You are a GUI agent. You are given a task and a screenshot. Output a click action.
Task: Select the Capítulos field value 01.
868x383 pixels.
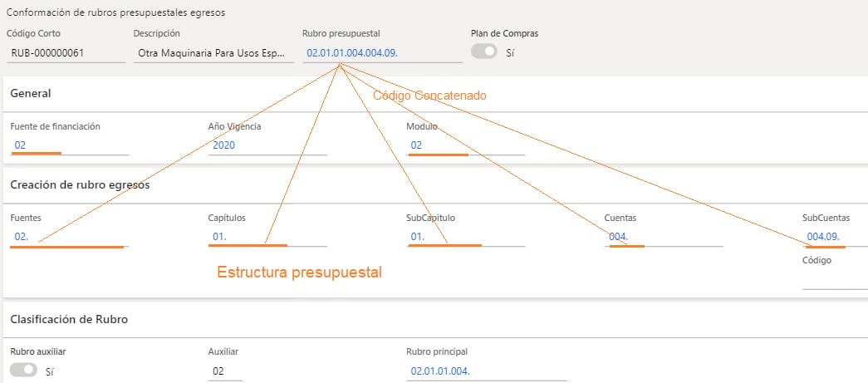tap(266, 237)
